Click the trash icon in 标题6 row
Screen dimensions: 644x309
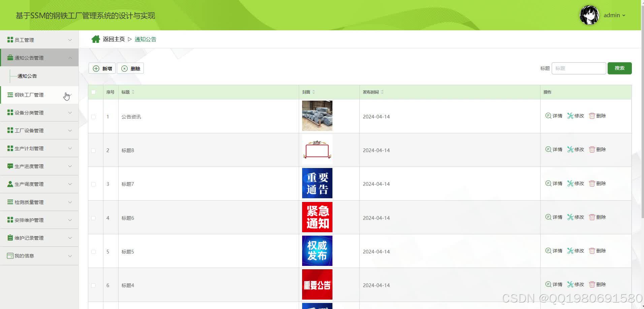(x=592, y=217)
